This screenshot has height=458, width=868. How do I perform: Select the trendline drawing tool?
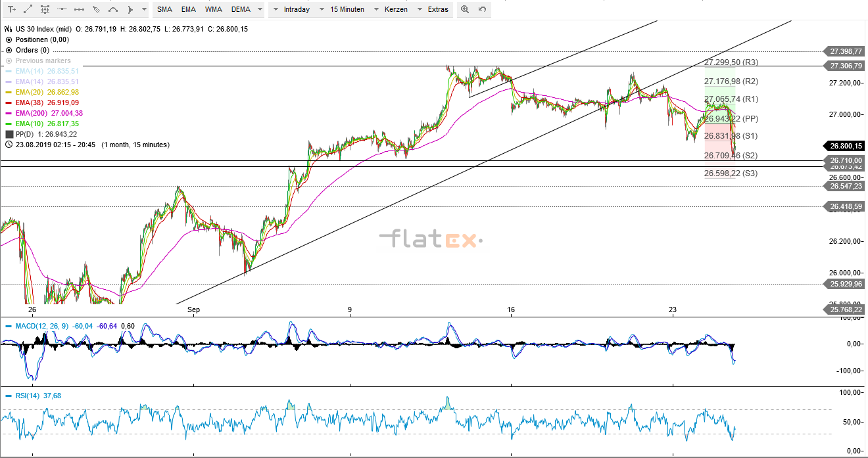point(28,9)
